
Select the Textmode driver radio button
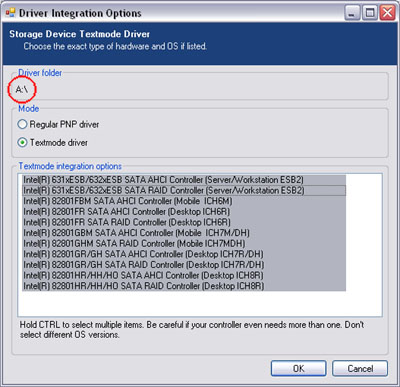point(22,143)
